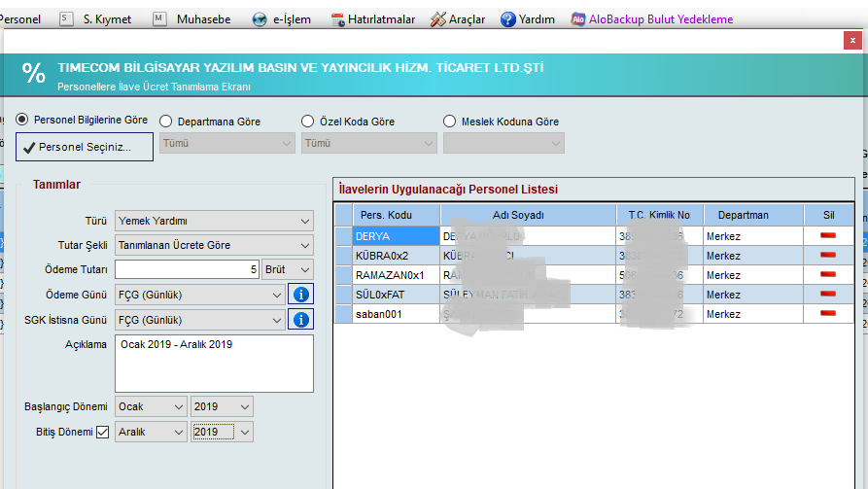This screenshot has width=868, height=489.
Task: Open the Tutar Şekli dropdown
Action: 214,245
